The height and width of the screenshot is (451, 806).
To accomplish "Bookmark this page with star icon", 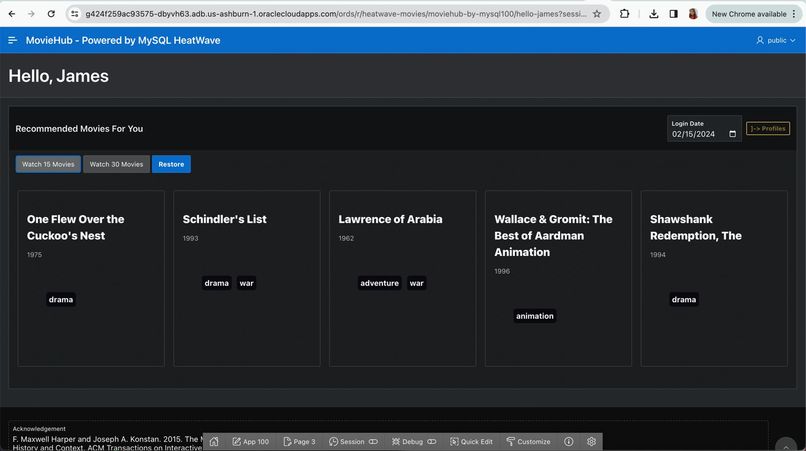I will click(597, 14).
